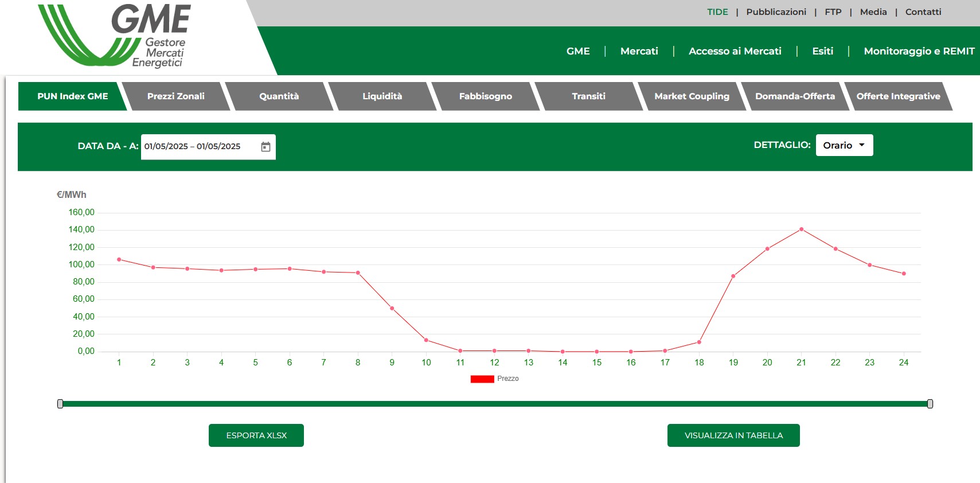The image size is (980, 483).
Task: Click the right range slider handle
Action: (x=930, y=404)
